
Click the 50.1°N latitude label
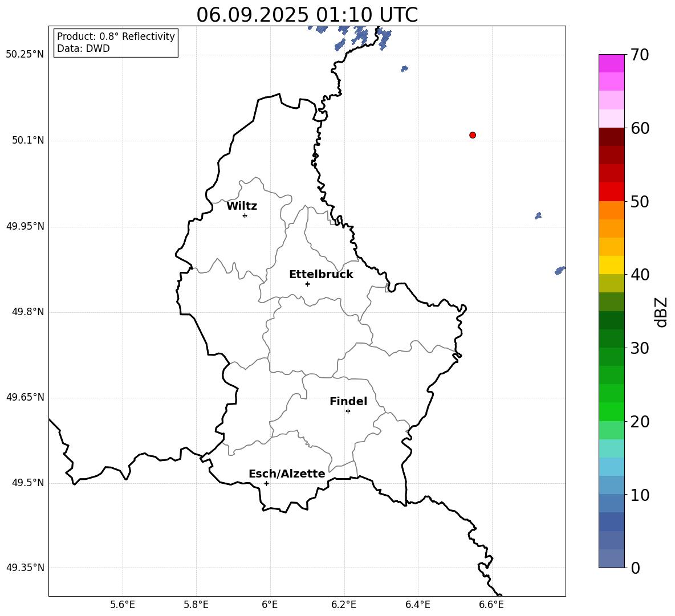pyautogui.click(x=28, y=140)
